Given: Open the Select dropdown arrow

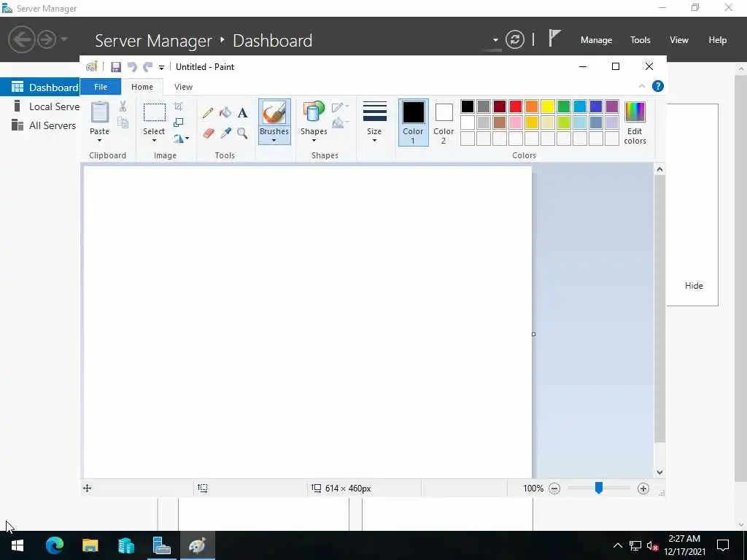Looking at the screenshot, I should pos(155,141).
